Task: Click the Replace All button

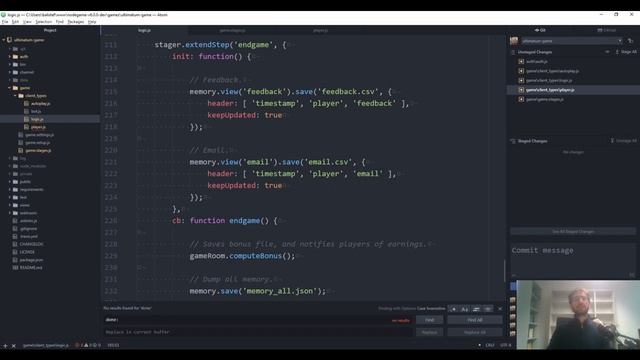Action: click(475, 332)
